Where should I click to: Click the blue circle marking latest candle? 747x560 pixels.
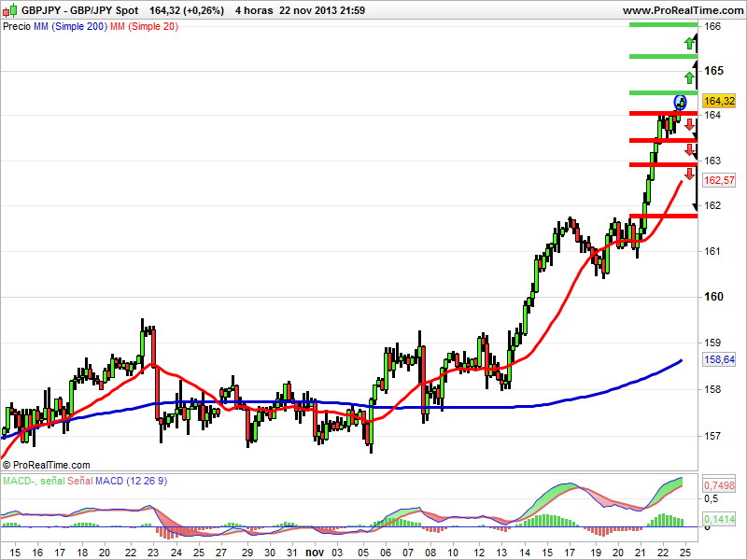coord(680,102)
